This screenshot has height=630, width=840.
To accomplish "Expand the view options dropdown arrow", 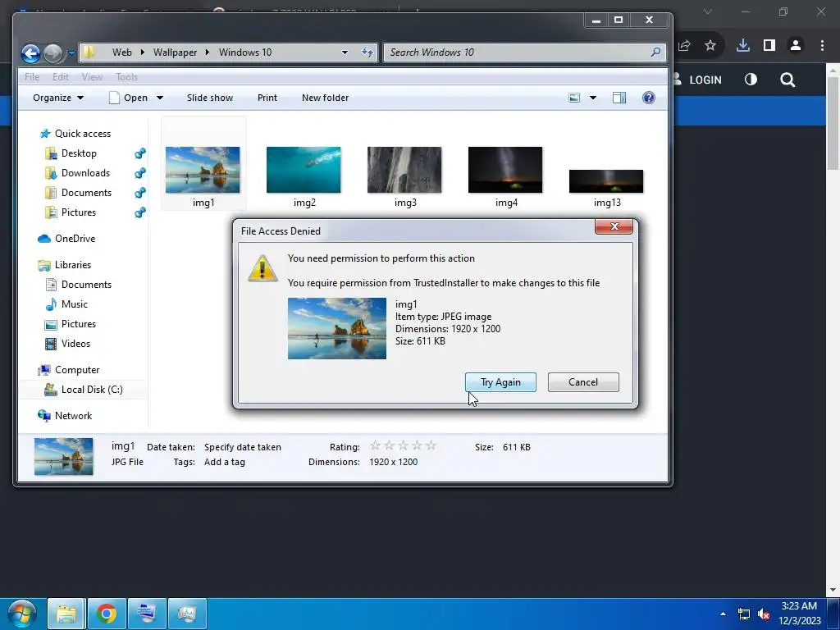I will [x=593, y=98].
